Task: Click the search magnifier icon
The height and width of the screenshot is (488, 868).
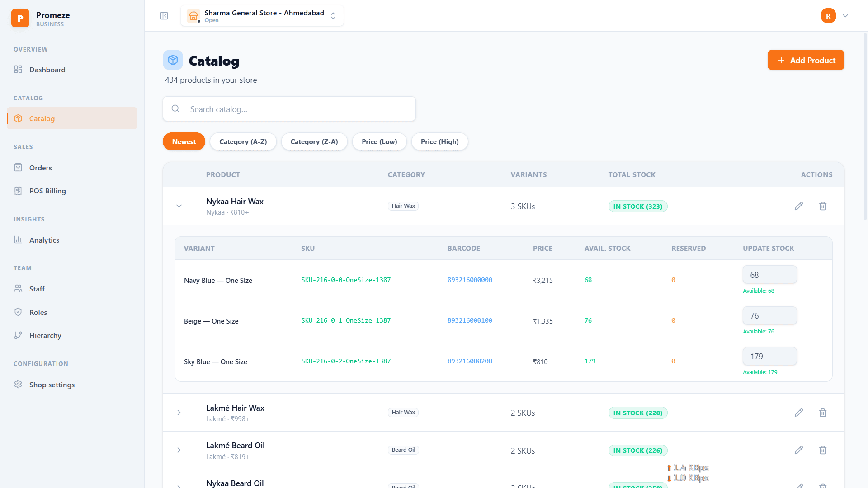Action: tap(175, 109)
